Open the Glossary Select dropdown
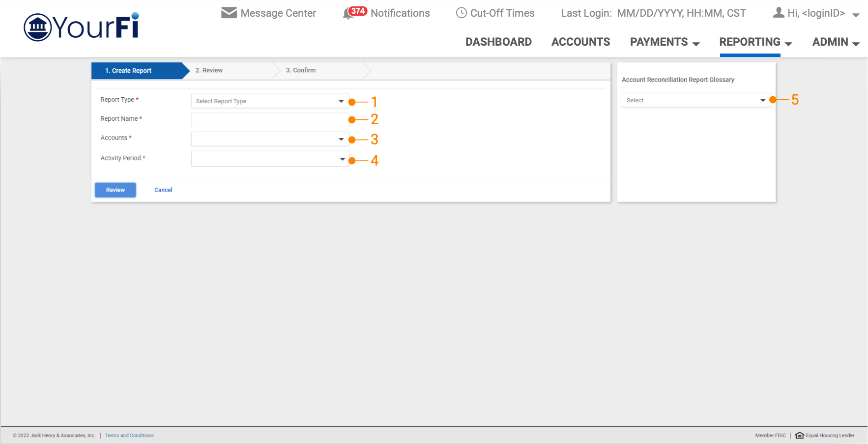The image size is (868, 444). tap(695, 100)
